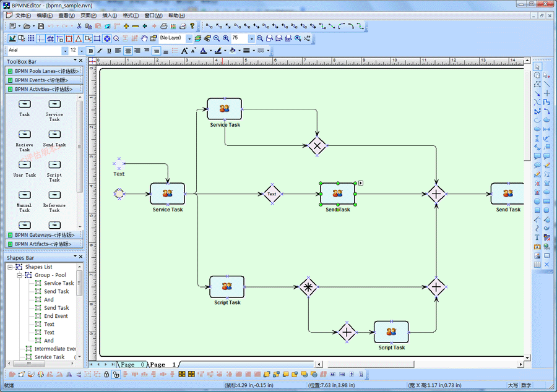
Task: Toggle Underline text formatting
Action: point(109,51)
